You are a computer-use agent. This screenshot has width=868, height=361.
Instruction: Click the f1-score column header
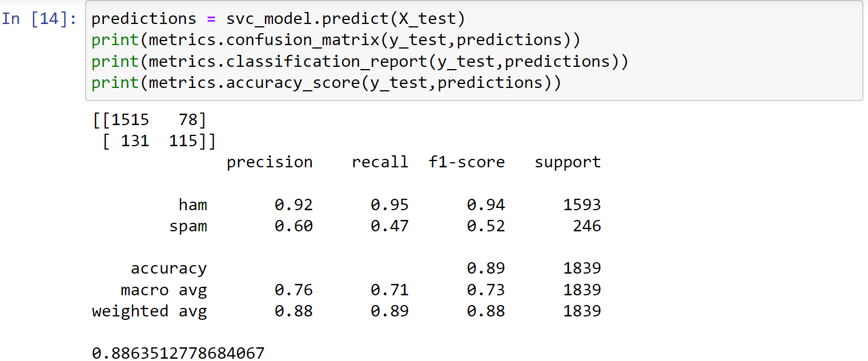tap(467, 163)
